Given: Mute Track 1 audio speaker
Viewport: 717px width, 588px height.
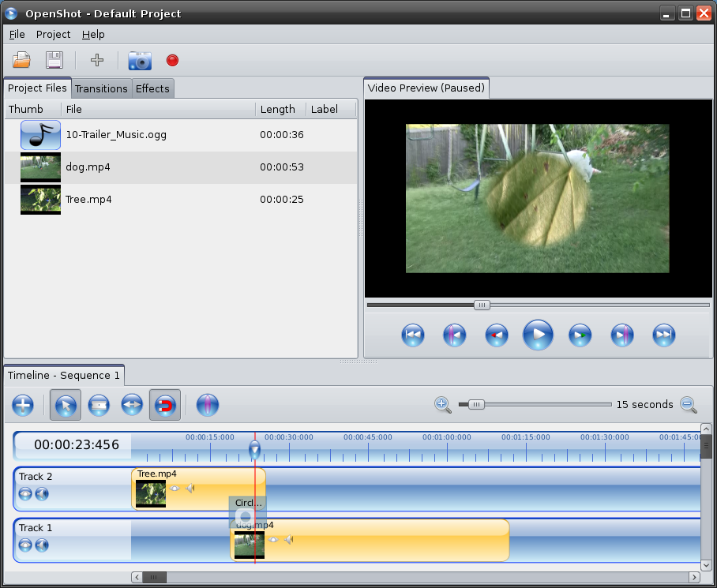Looking at the screenshot, I should click(42, 545).
